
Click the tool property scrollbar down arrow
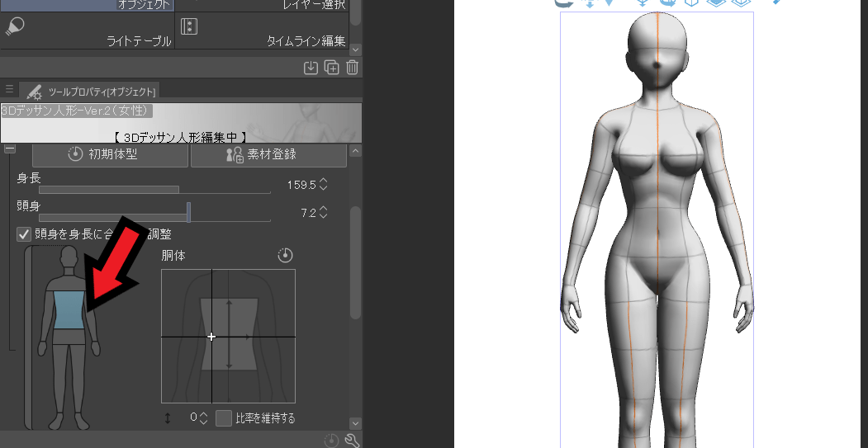tap(356, 423)
